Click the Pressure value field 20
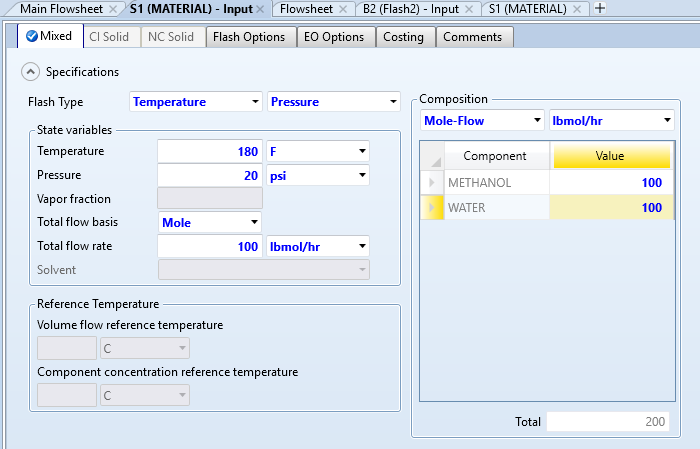The height and width of the screenshot is (449, 700). pos(209,175)
